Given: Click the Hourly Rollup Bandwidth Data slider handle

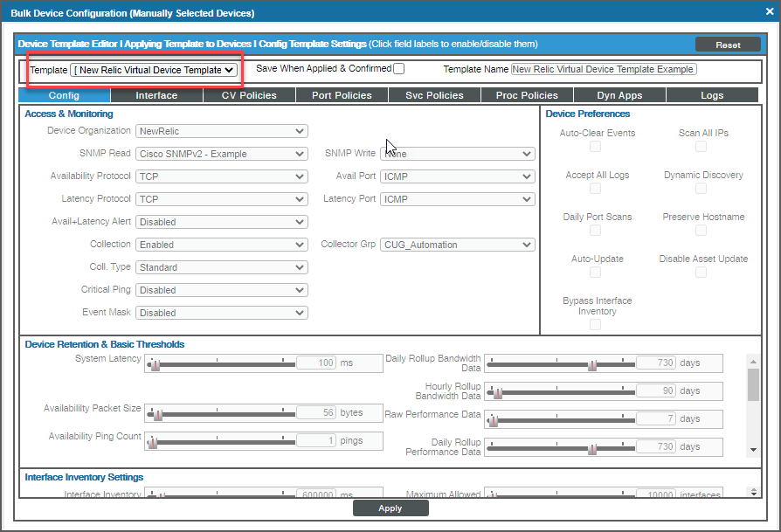Looking at the screenshot, I should 498,393.
